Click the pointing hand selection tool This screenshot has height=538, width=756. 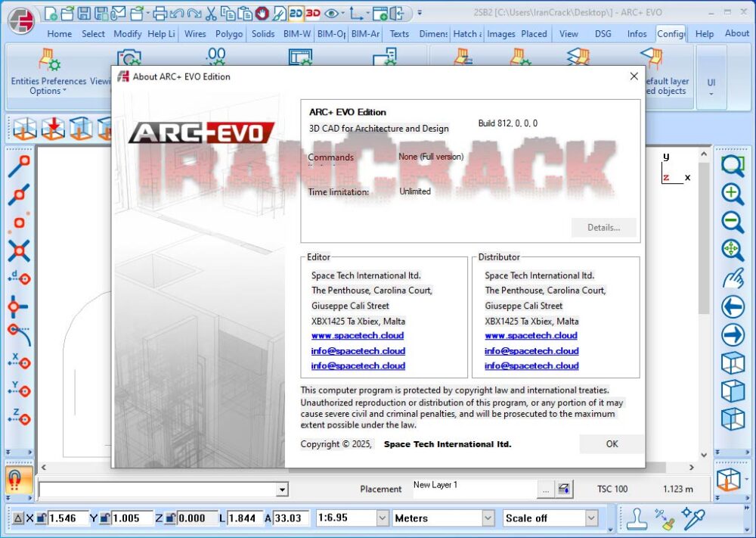point(732,278)
